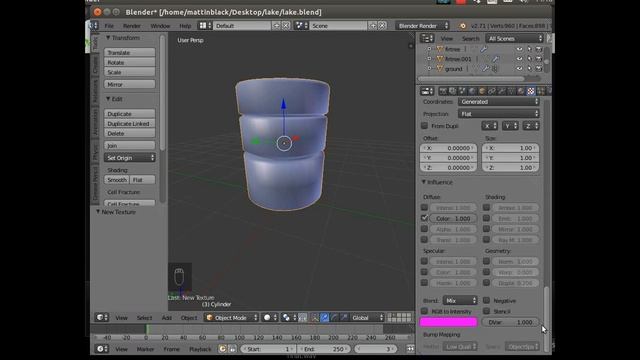Enable the Negative checkbox

pyautogui.click(x=486, y=300)
